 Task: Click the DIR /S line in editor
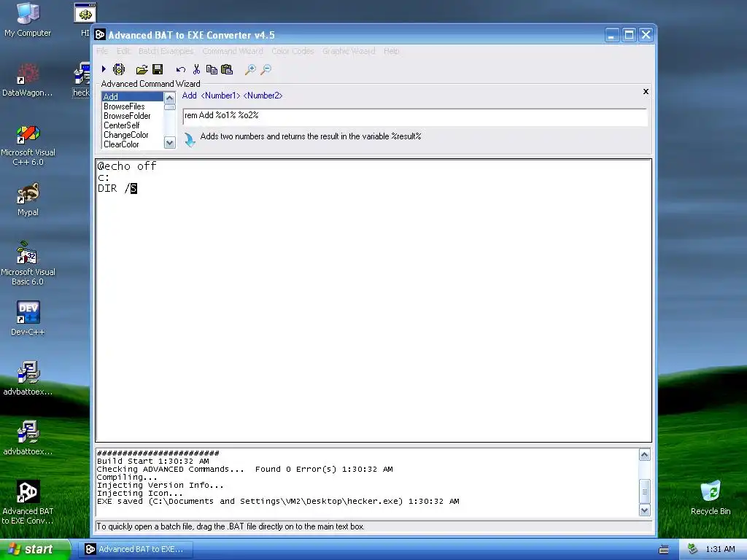117,189
